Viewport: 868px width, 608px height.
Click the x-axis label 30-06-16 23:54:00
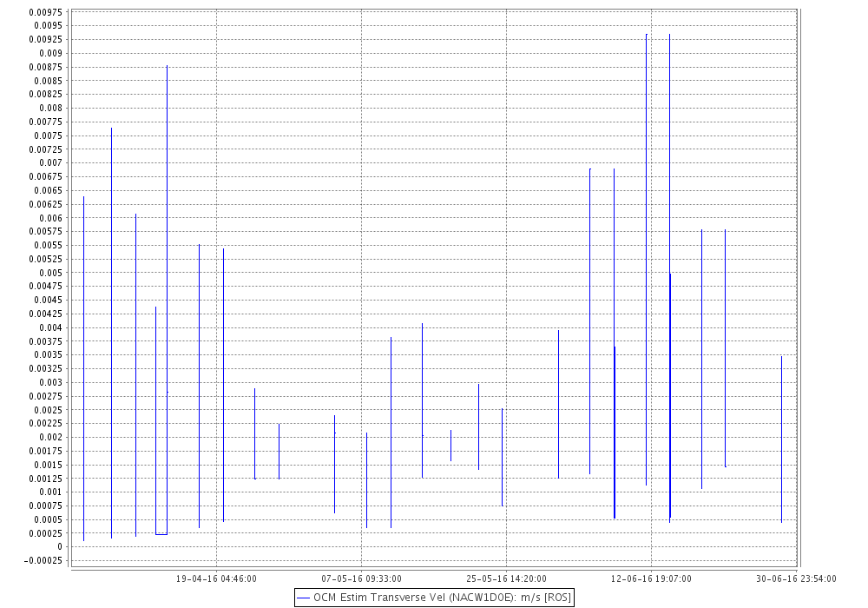[796, 578]
